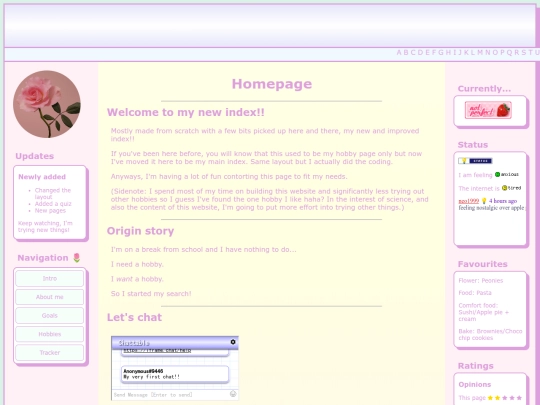Click the first gold star rating
This screenshot has height=405, width=540.
490,398
